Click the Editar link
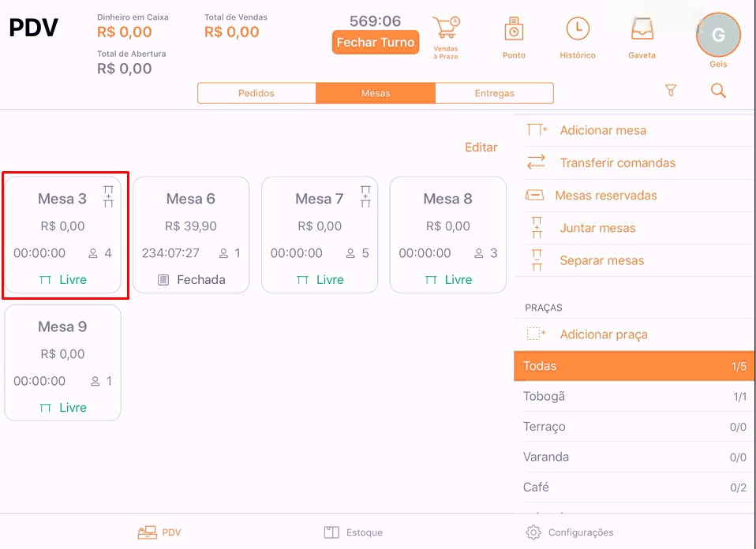 coord(481,147)
